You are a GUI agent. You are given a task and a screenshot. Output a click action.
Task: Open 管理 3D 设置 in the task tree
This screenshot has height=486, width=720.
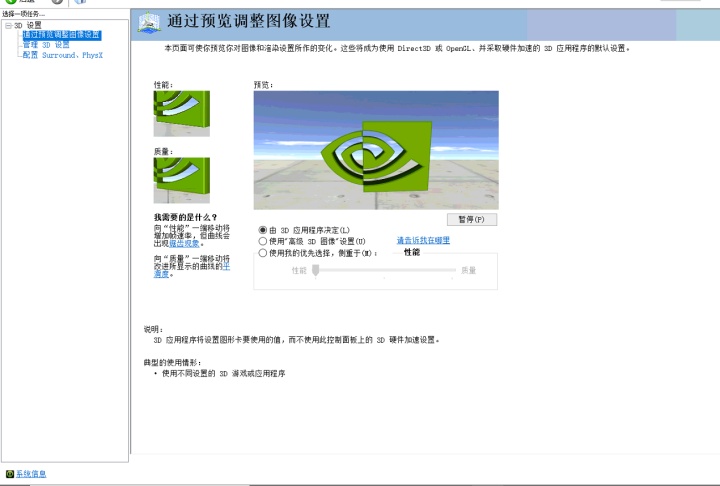coord(46,45)
